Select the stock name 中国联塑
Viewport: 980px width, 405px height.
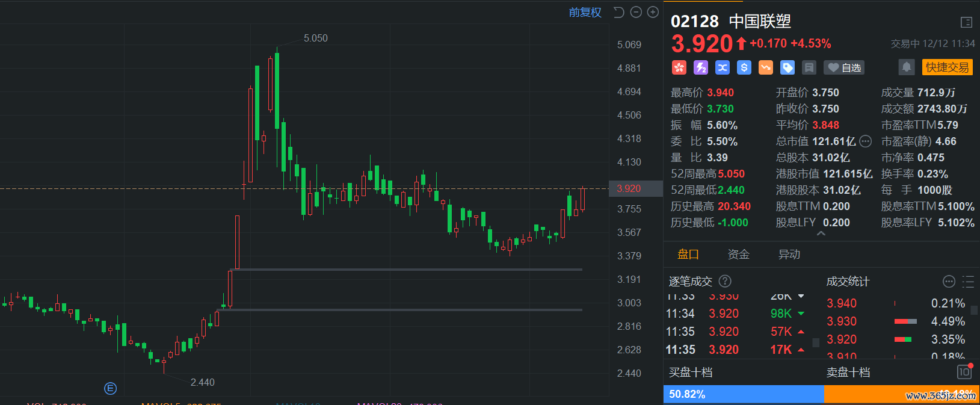pyautogui.click(x=760, y=22)
